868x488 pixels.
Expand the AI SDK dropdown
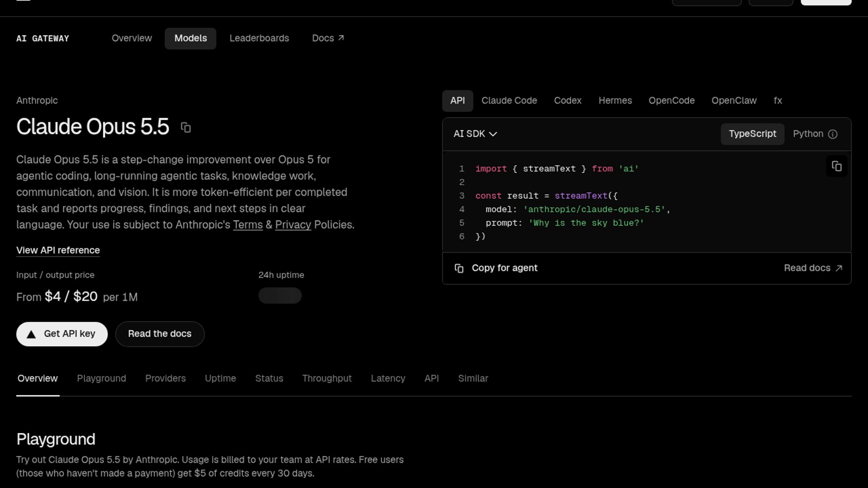[475, 134]
